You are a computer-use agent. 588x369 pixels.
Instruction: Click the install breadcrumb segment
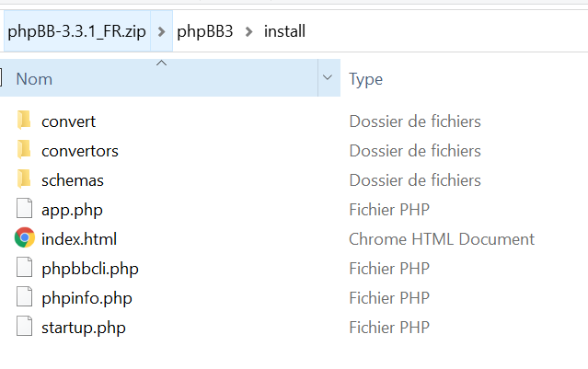pos(284,31)
